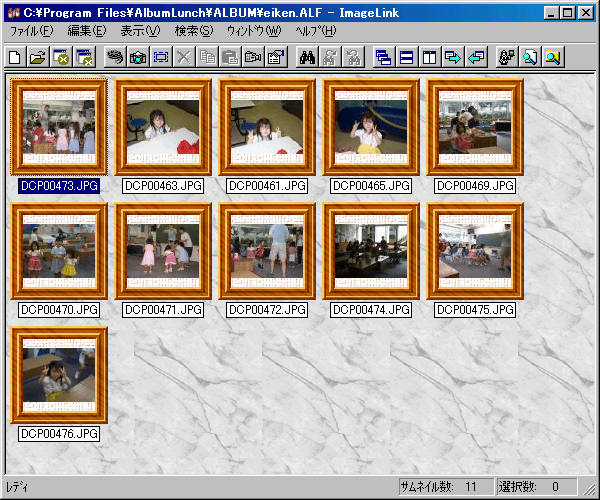Click the DCP00476.JPG filename label
Viewport: 600px width, 500px height.
[59, 434]
